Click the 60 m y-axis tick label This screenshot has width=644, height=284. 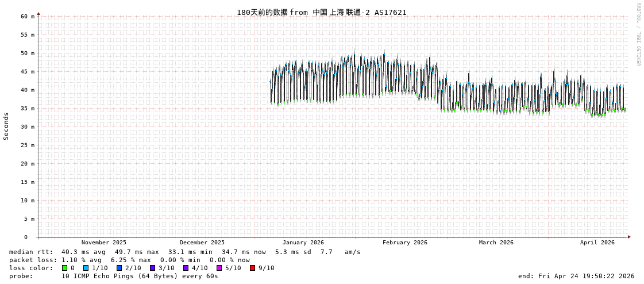pyautogui.click(x=28, y=16)
